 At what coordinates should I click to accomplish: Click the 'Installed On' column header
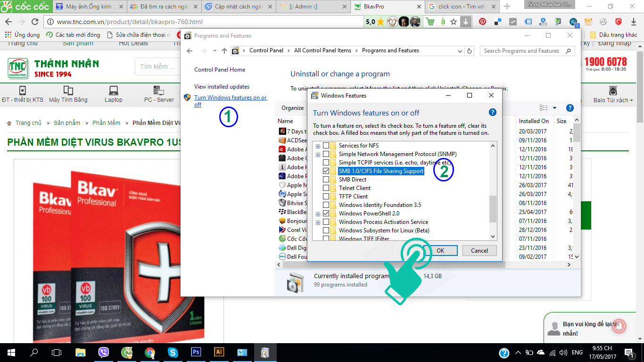click(x=534, y=121)
